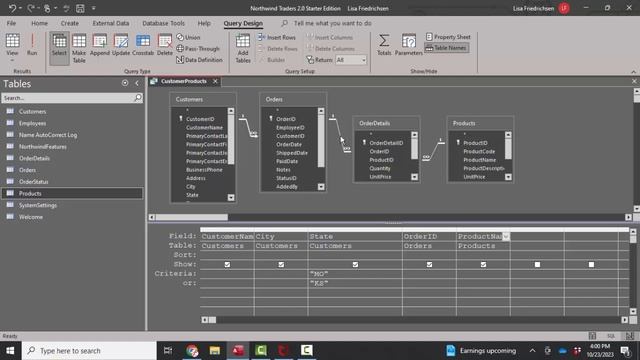Click Insert Rows in Query Setup
Screen dimensions: 640x360
[x=277, y=37]
